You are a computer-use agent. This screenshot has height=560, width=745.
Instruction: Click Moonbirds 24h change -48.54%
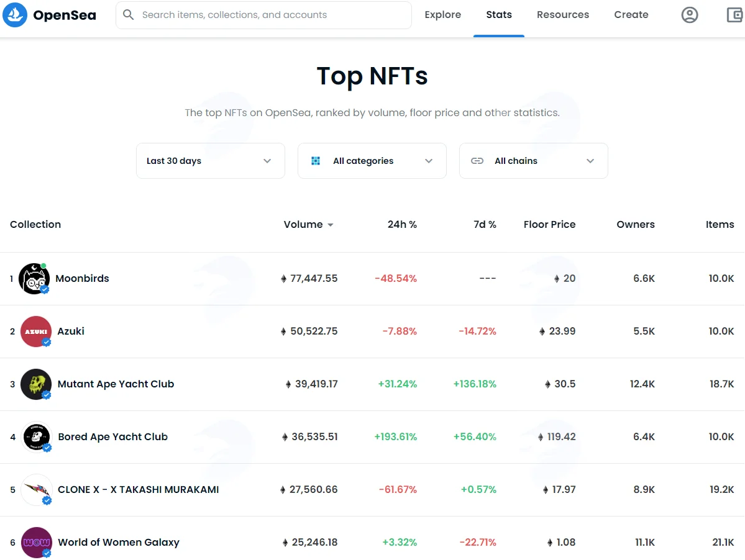pyautogui.click(x=396, y=279)
